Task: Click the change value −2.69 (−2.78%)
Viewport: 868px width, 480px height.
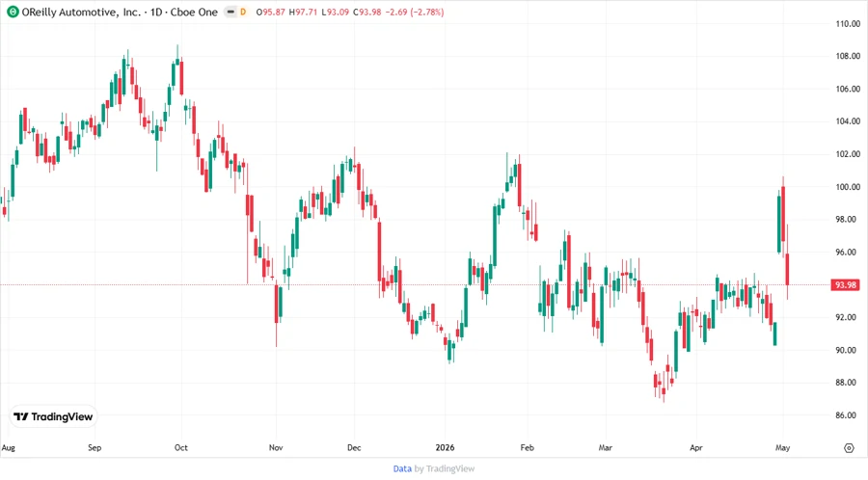Action: click(415, 13)
